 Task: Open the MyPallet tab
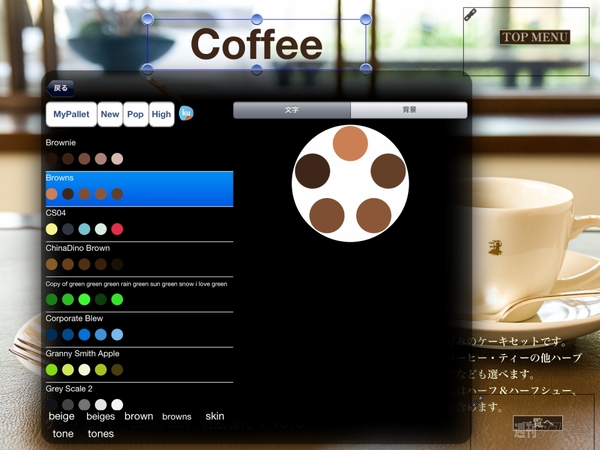click(x=71, y=114)
